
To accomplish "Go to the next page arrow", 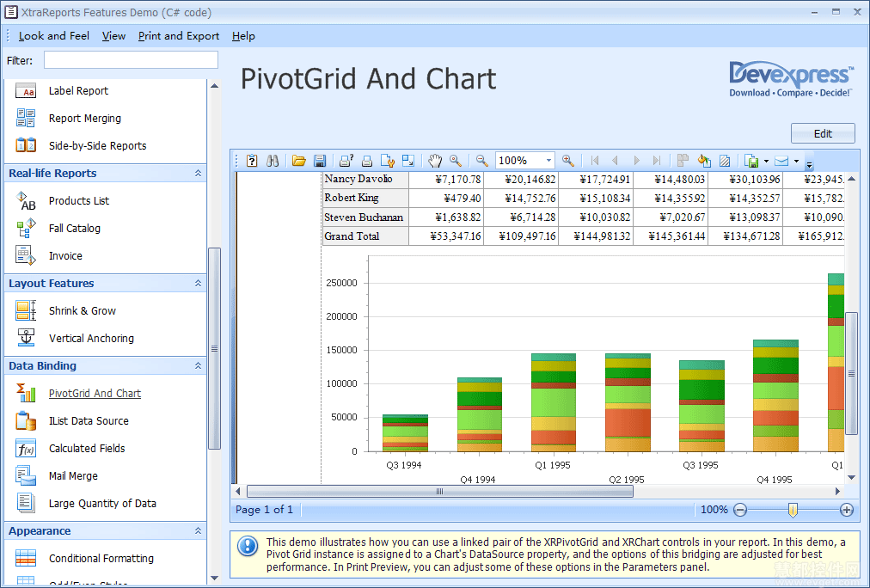I will click(636, 161).
